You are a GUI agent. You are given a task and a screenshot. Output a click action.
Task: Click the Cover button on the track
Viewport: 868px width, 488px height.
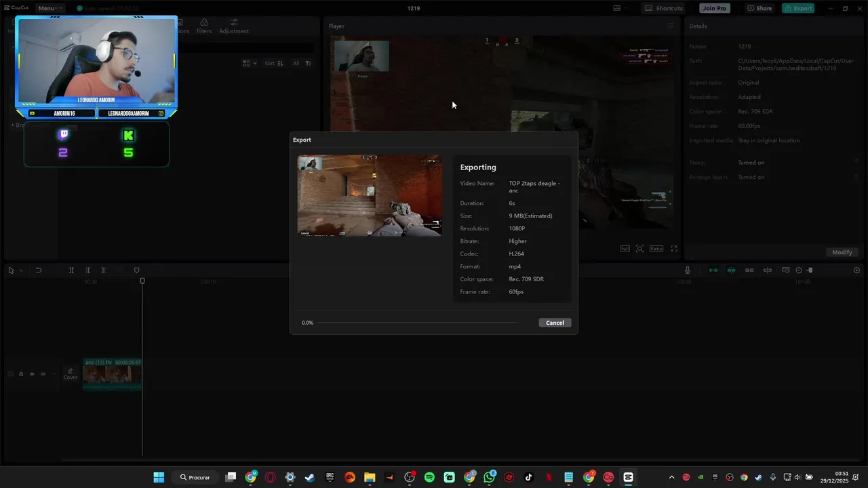[x=71, y=374]
